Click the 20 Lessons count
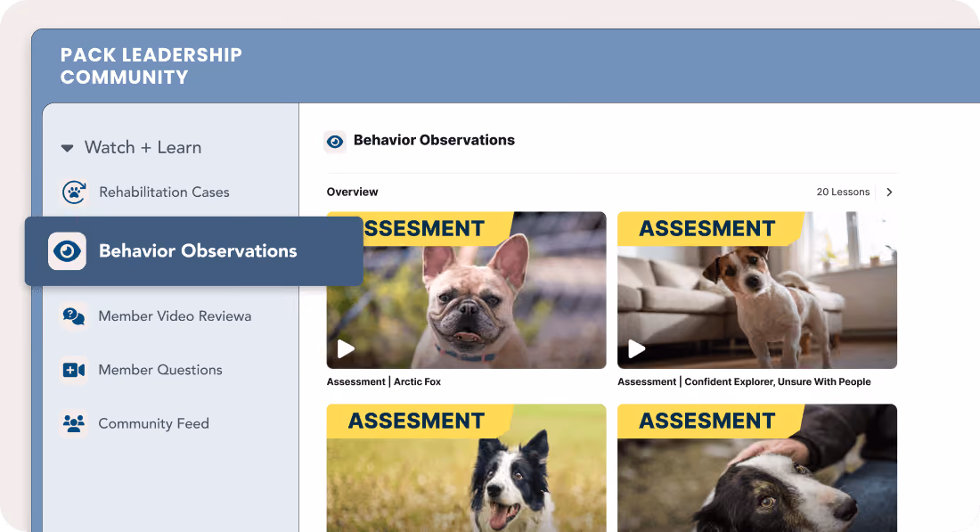This screenshot has height=532, width=980. click(843, 192)
